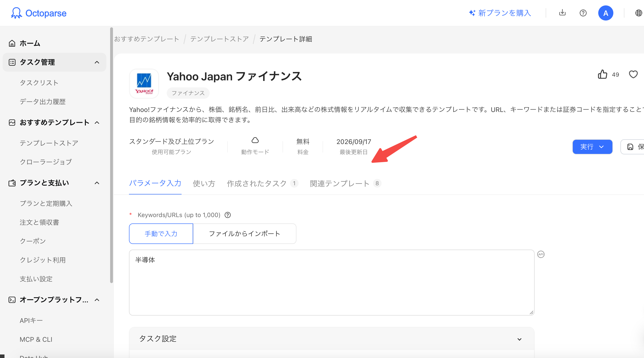The width and height of the screenshot is (644, 358).
Task: Switch to 使い方 tab
Action: [x=204, y=183]
